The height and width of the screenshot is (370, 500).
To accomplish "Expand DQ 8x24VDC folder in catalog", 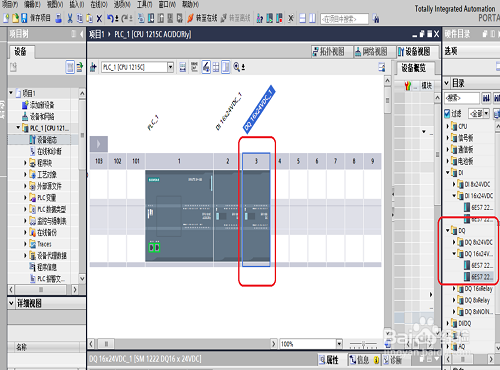I will pos(454,242).
